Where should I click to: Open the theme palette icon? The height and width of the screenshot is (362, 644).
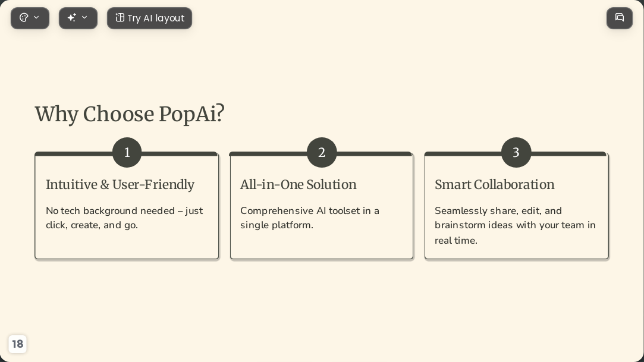click(24, 18)
